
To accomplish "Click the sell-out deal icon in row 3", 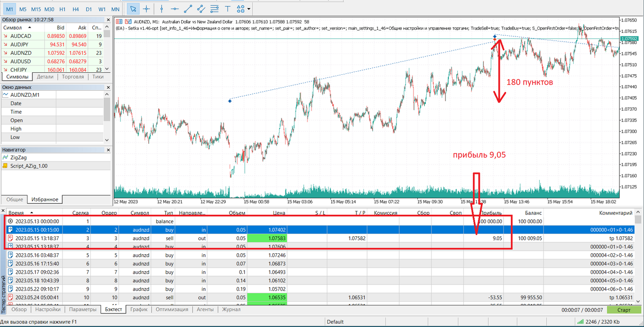I will 10,238.
